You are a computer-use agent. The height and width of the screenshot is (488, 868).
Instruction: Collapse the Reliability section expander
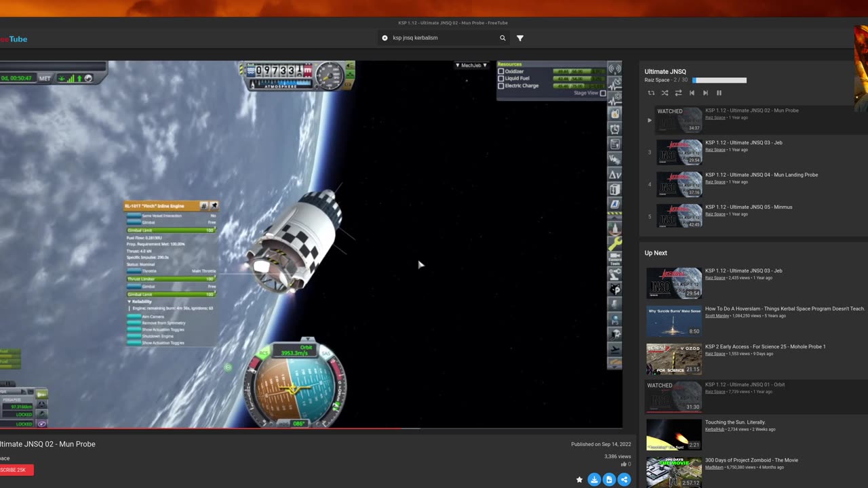pos(130,302)
